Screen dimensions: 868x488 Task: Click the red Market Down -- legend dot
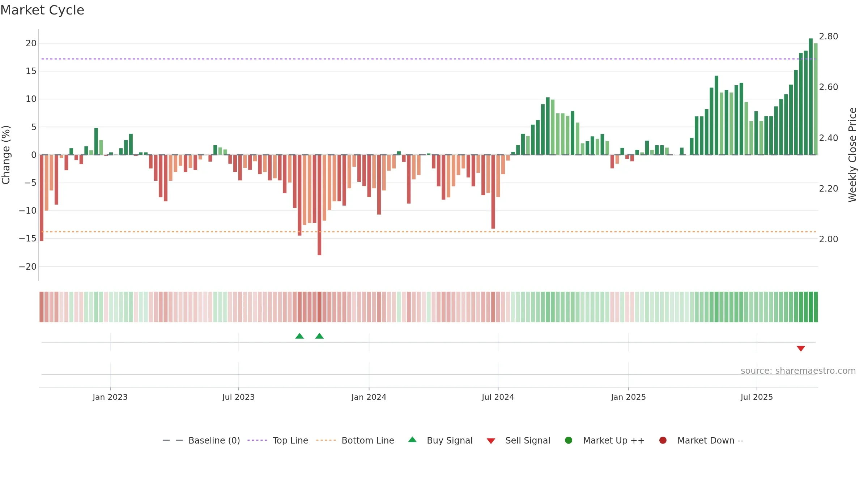[x=663, y=440]
